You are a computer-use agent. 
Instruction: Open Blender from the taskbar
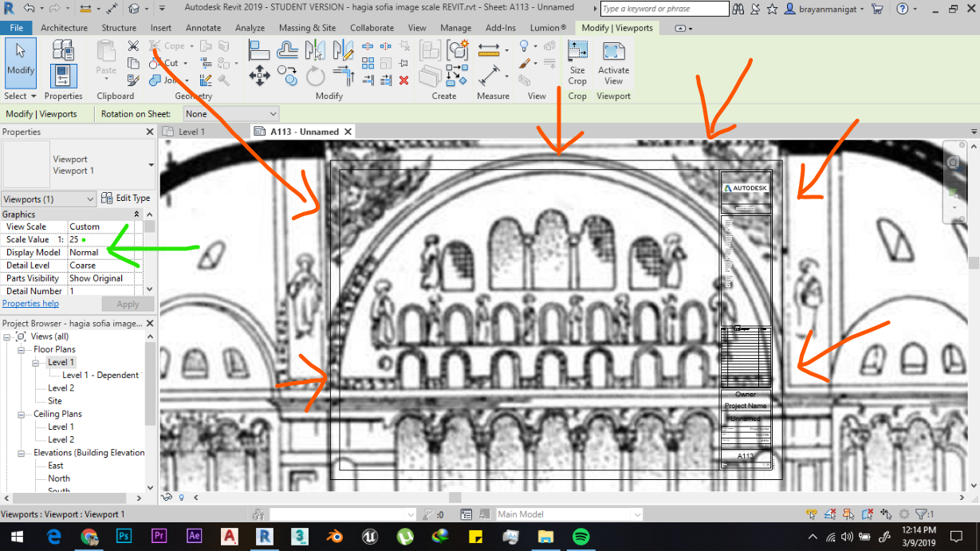(335, 537)
